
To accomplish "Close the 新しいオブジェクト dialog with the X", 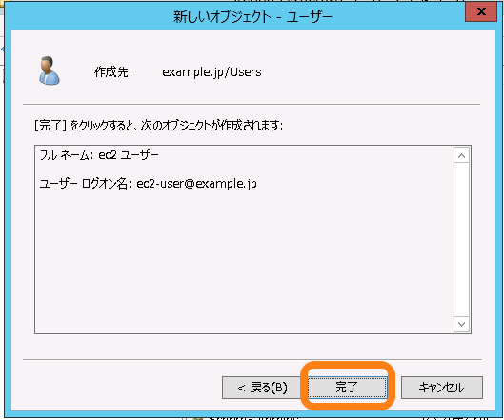I will coord(481,11).
